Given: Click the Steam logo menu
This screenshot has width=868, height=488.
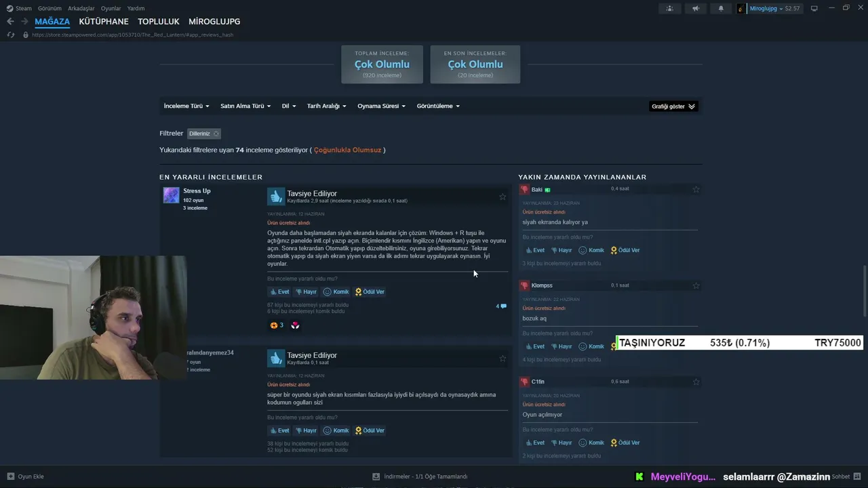Looking at the screenshot, I should coord(19,8).
